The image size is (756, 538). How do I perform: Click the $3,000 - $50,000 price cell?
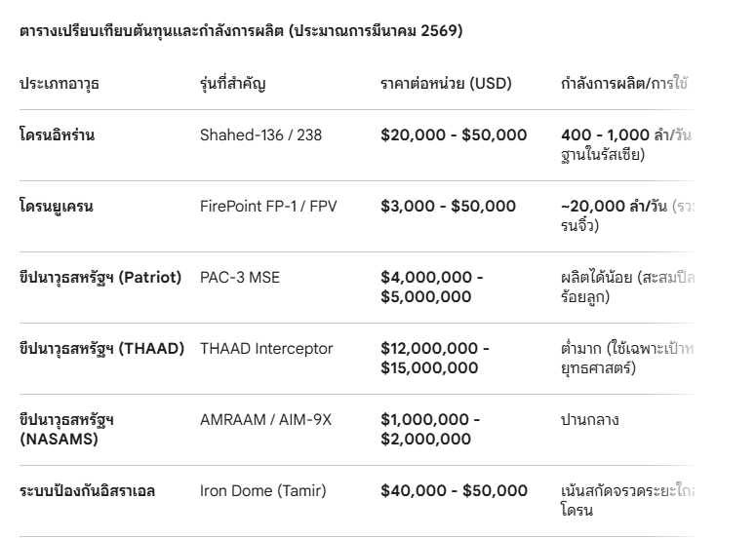click(448, 207)
